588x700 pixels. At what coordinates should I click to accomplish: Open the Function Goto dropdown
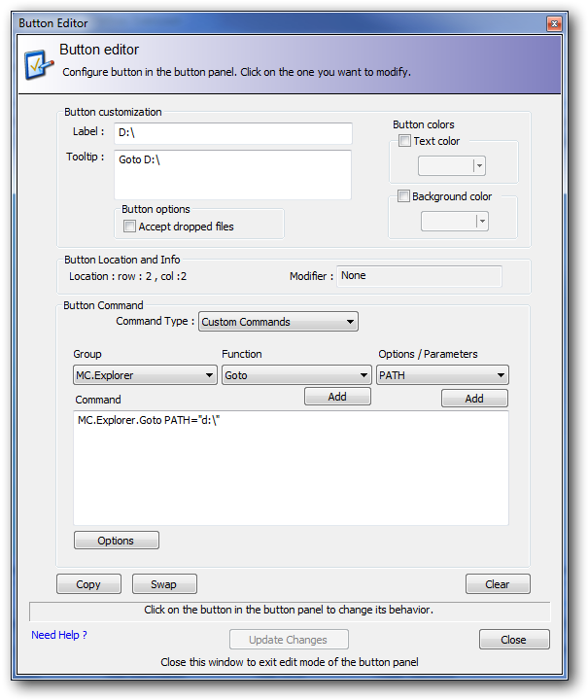tap(296, 375)
